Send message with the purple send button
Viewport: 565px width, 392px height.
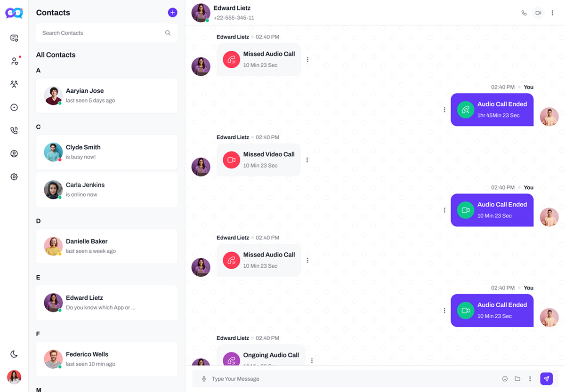pos(546,379)
